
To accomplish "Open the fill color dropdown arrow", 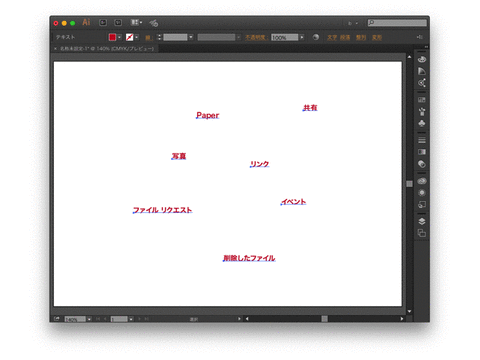I will [x=119, y=37].
